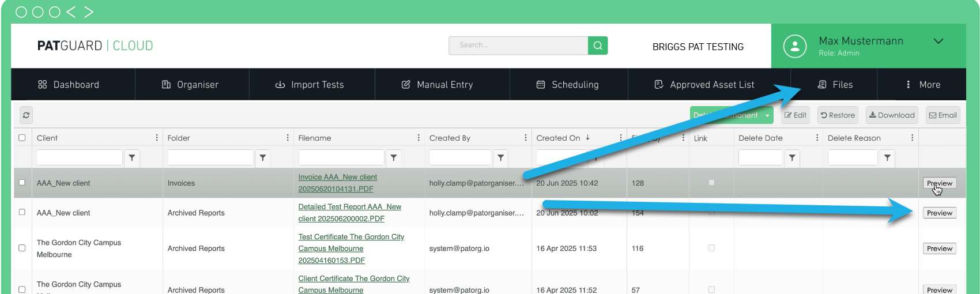
Task: Go to the Dashboard nav item
Action: [69, 85]
